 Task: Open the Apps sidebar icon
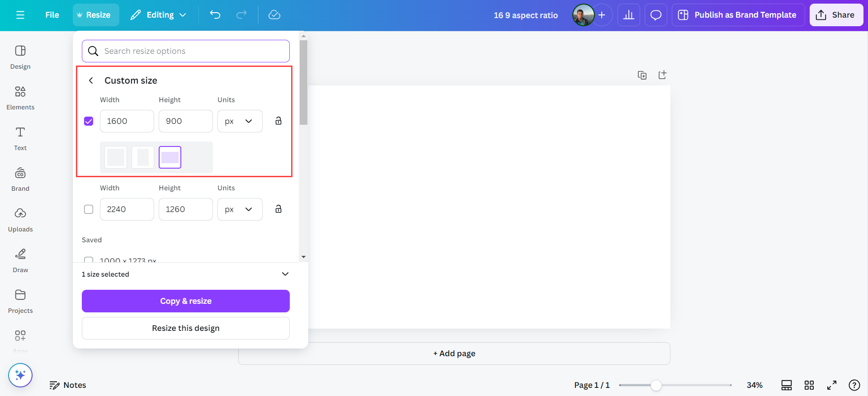click(20, 341)
